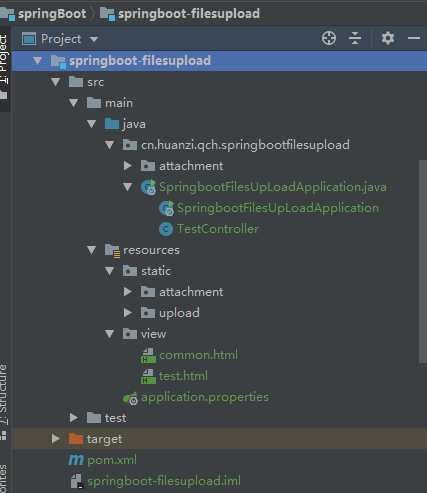Image resolution: width=427 pixels, height=493 pixels.
Task: Click the main folder icon
Action: click(x=94, y=103)
